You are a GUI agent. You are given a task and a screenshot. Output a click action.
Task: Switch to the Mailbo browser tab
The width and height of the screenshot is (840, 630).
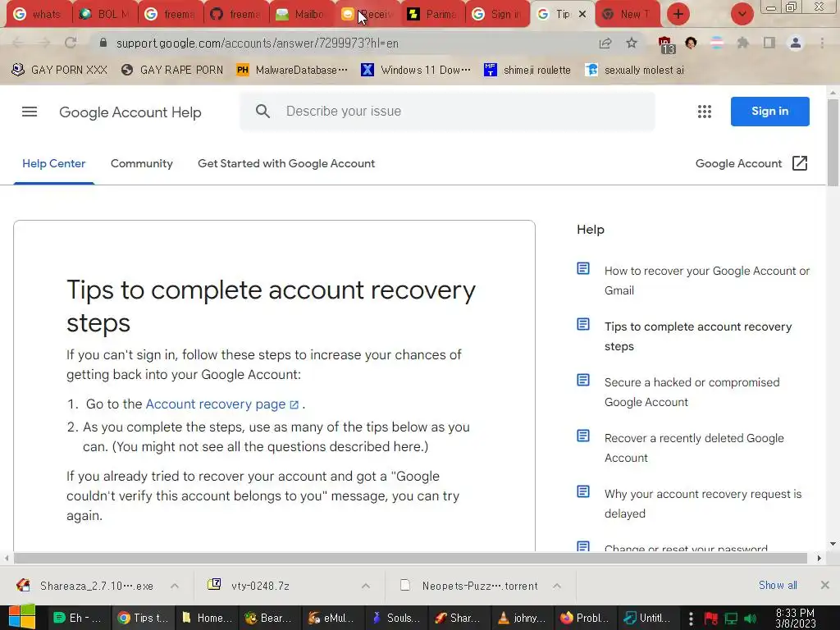point(304,15)
